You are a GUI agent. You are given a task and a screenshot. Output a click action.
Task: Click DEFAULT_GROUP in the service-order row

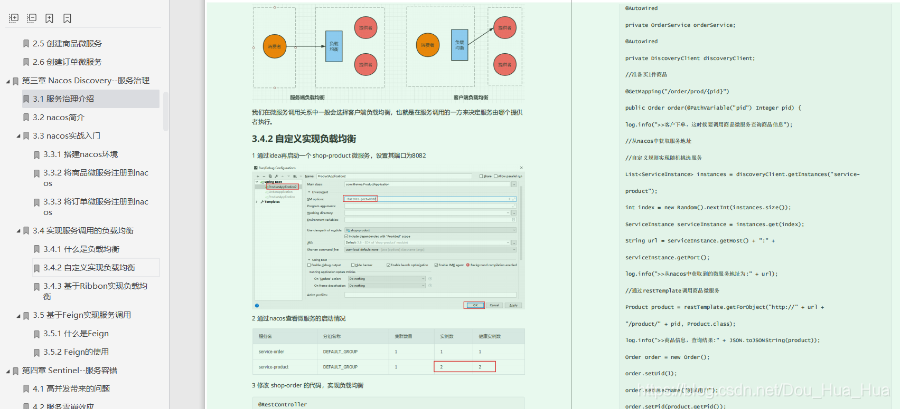340,350
